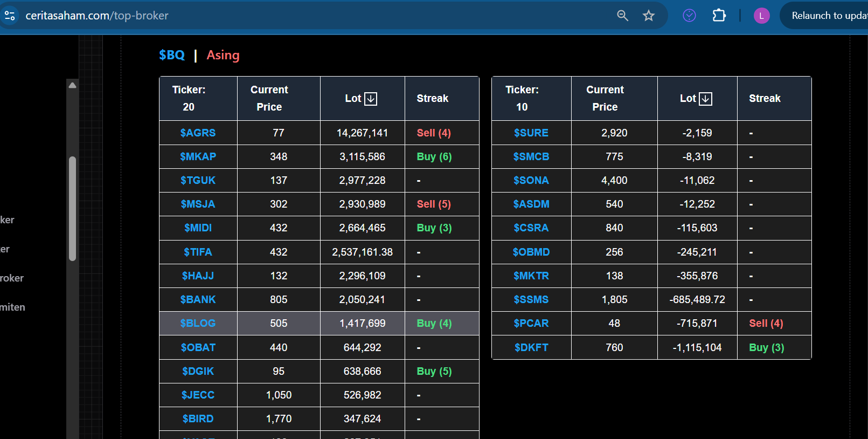This screenshot has width=868, height=439.
Task: Sort right table by Lot arrow icon
Action: pyautogui.click(x=705, y=99)
